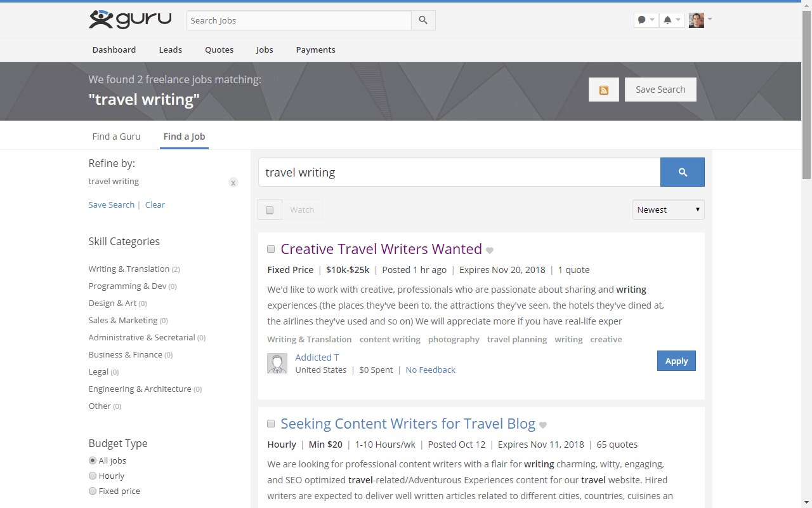Select the Fixed price budget type
Viewport: 812px width, 508px height.
pos(93,491)
